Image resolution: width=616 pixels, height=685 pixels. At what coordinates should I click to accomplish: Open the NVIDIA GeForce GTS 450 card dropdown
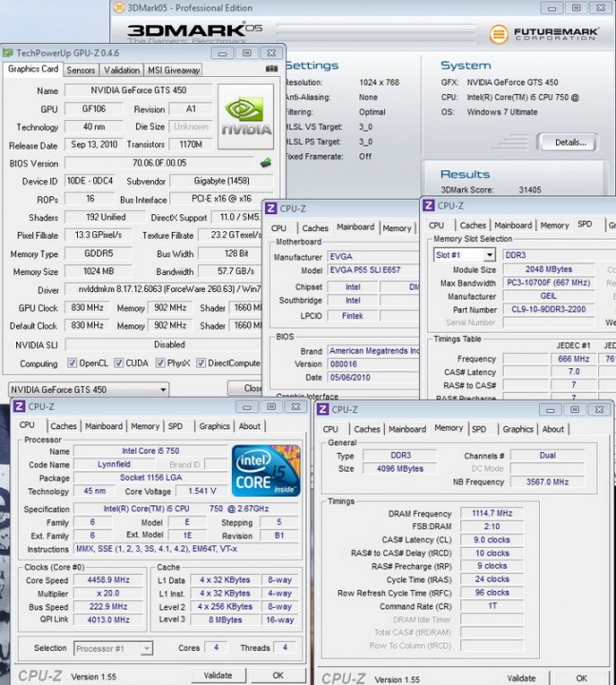pos(88,389)
